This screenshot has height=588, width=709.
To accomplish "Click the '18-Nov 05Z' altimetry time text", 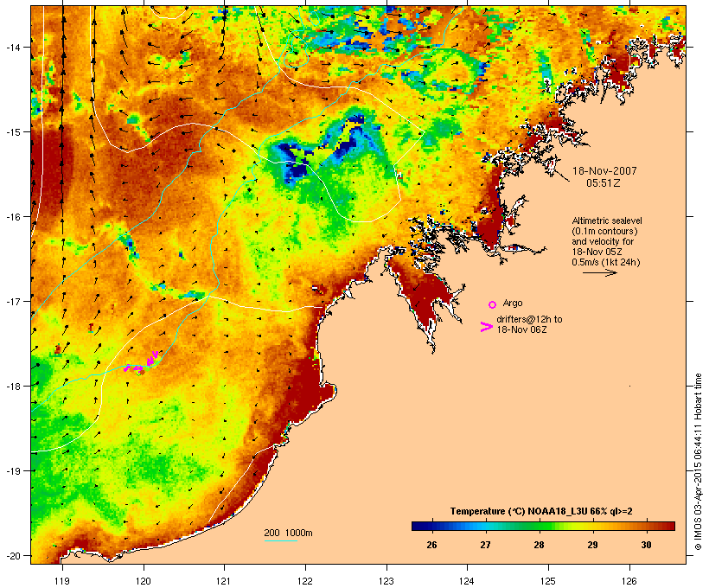I will [x=597, y=252].
